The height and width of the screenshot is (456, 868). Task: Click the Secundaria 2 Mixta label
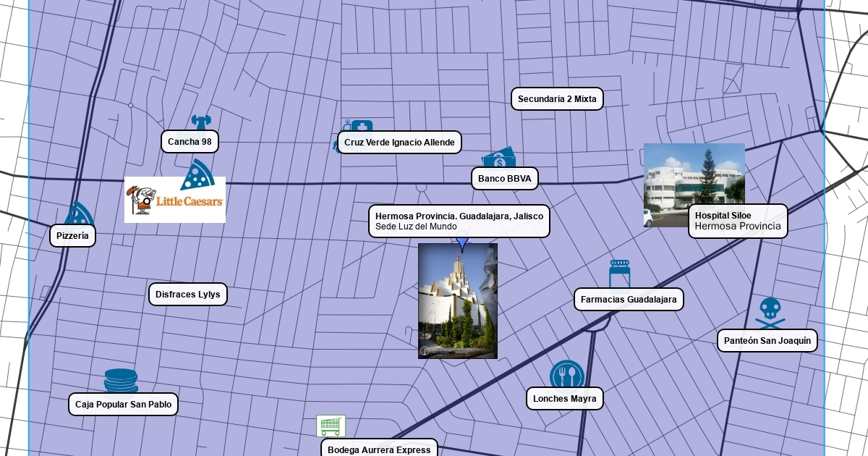coord(557,99)
